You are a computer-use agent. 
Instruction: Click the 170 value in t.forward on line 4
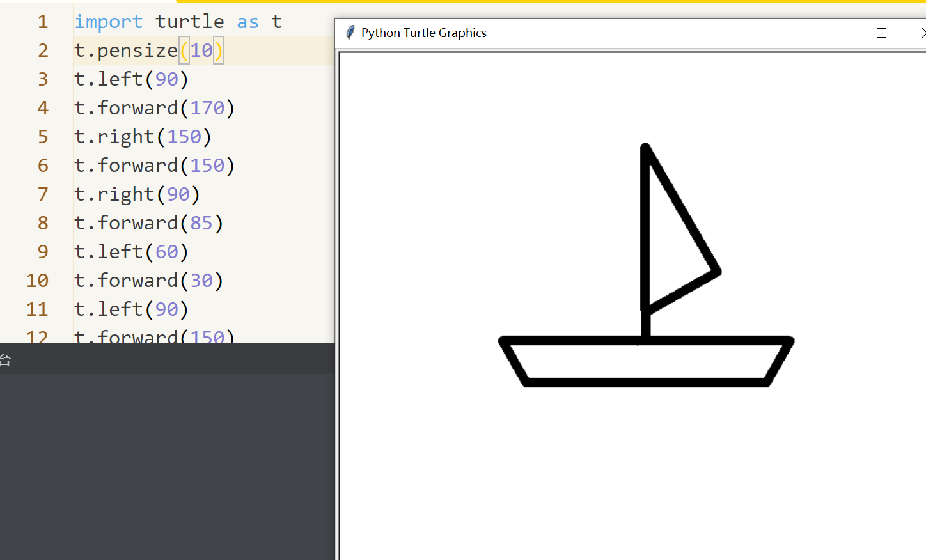coord(207,108)
